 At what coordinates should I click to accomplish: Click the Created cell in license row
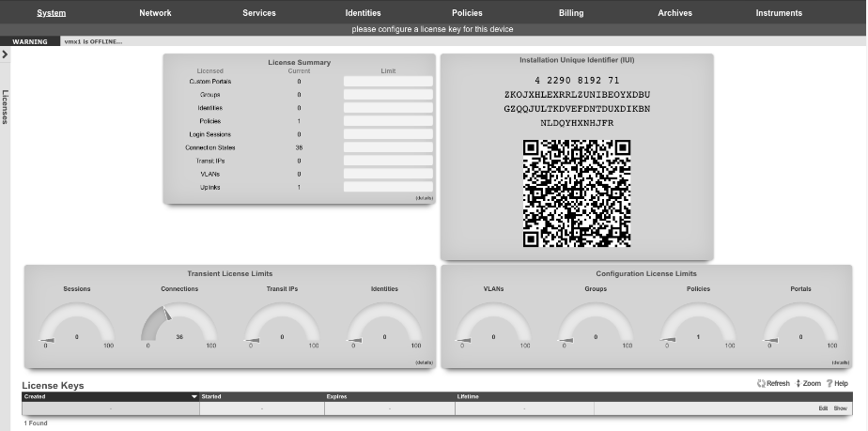(111, 408)
